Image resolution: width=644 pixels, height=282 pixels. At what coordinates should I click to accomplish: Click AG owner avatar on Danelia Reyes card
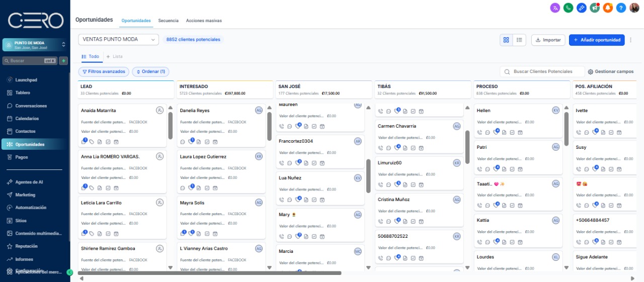tap(259, 110)
